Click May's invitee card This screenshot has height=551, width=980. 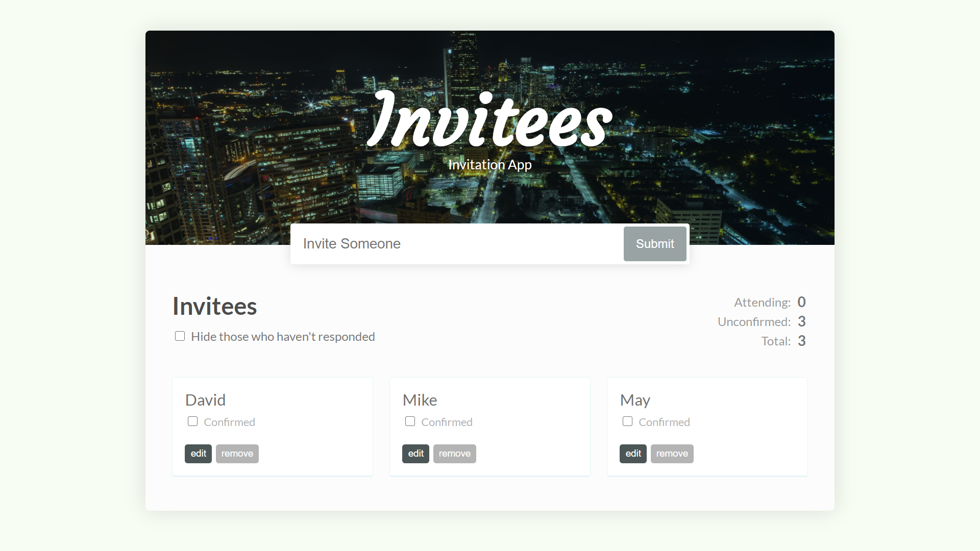tap(707, 426)
